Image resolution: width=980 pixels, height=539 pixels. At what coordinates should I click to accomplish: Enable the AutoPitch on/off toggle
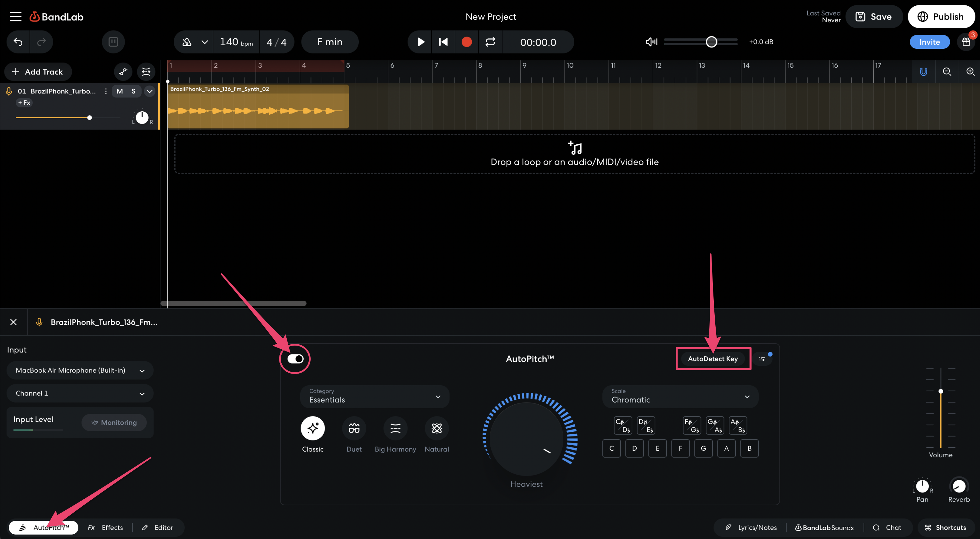tap(295, 358)
